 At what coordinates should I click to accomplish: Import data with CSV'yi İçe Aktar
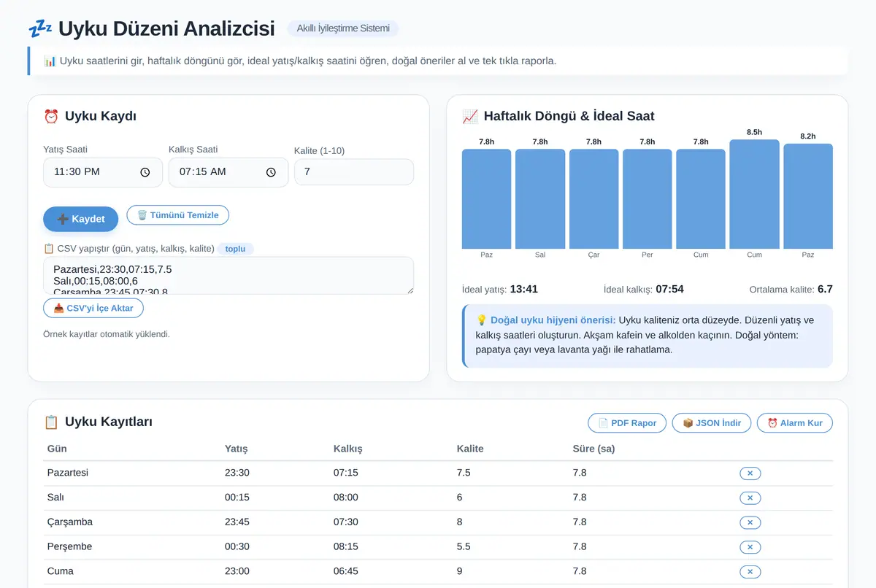pos(93,308)
